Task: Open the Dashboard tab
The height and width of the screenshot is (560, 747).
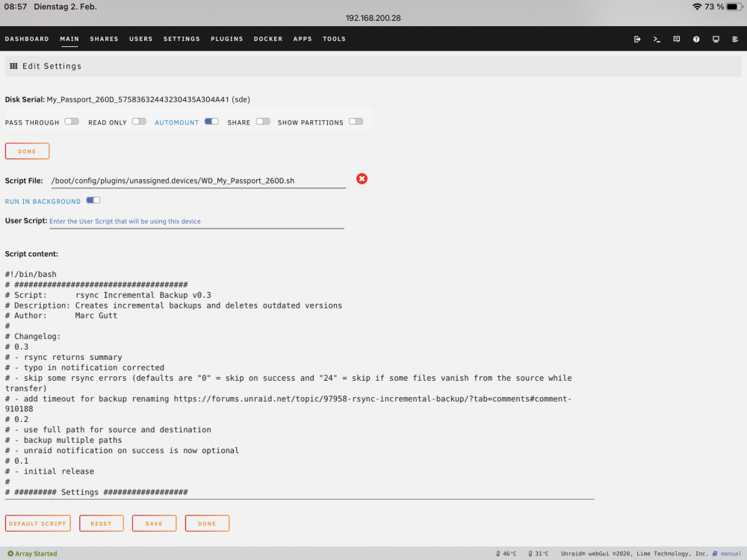Action: click(x=27, y=39)
